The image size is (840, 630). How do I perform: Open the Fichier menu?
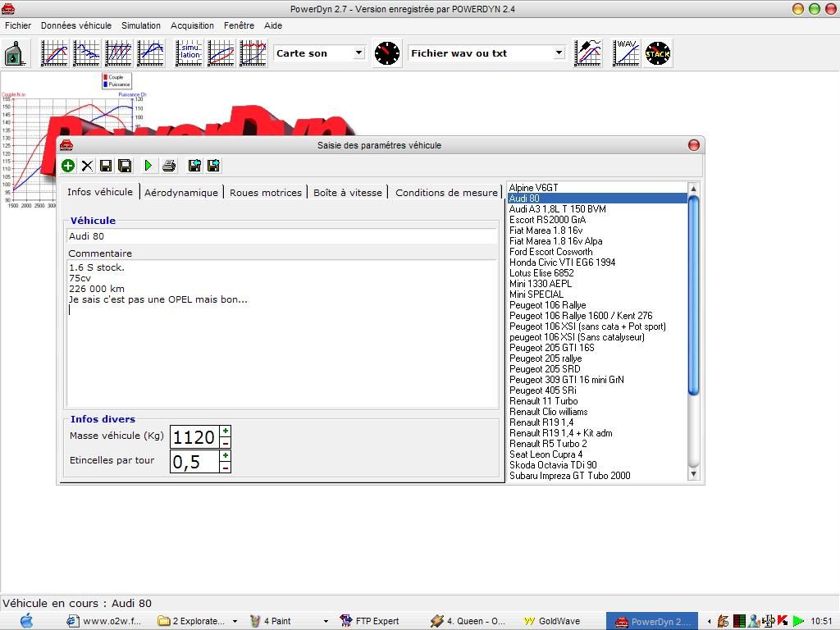click(x=18, y=25)
